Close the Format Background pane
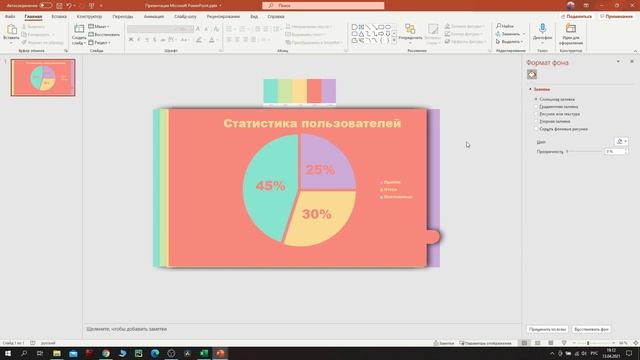This screenshot has width=640, height=360. point(631,61)
